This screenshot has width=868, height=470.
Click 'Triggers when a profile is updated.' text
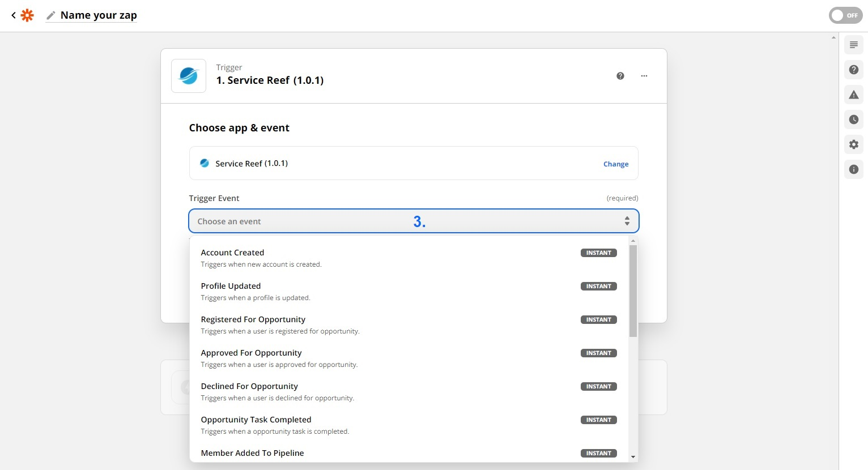[256, 298]
